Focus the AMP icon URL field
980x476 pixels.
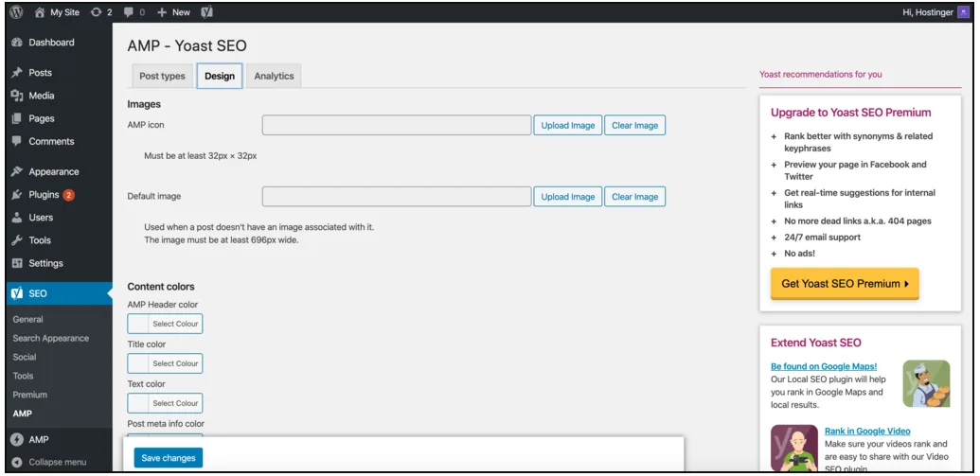click(397, 125)
